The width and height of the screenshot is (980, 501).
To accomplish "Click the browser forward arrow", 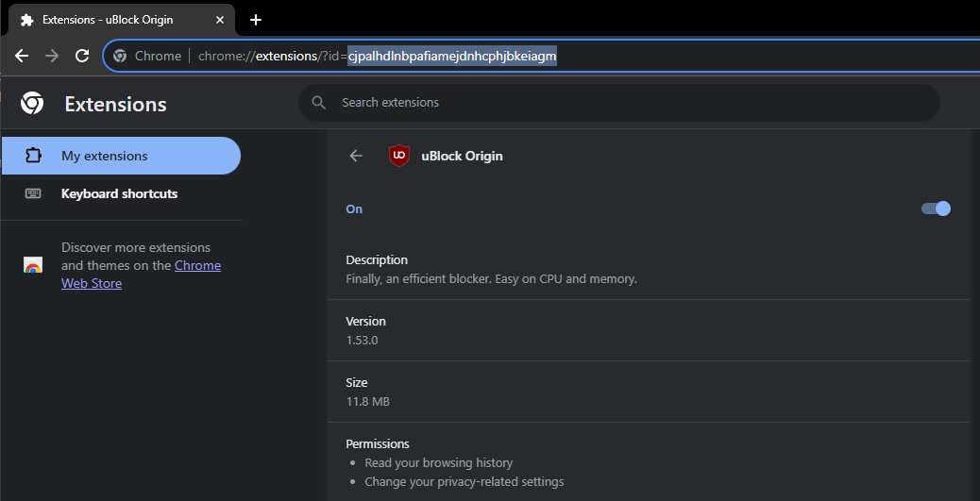I will [52, 57].
